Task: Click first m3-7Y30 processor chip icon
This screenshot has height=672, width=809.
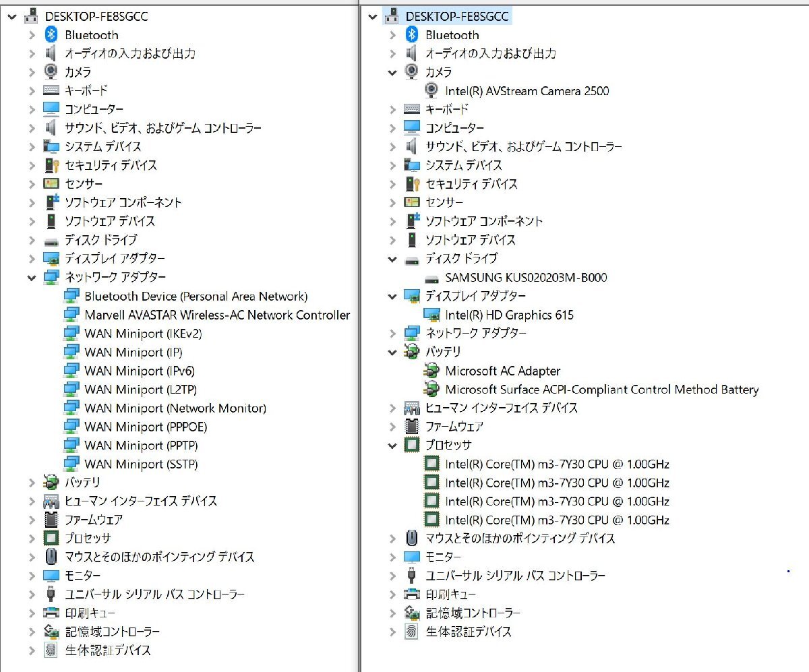Action: 431,464
